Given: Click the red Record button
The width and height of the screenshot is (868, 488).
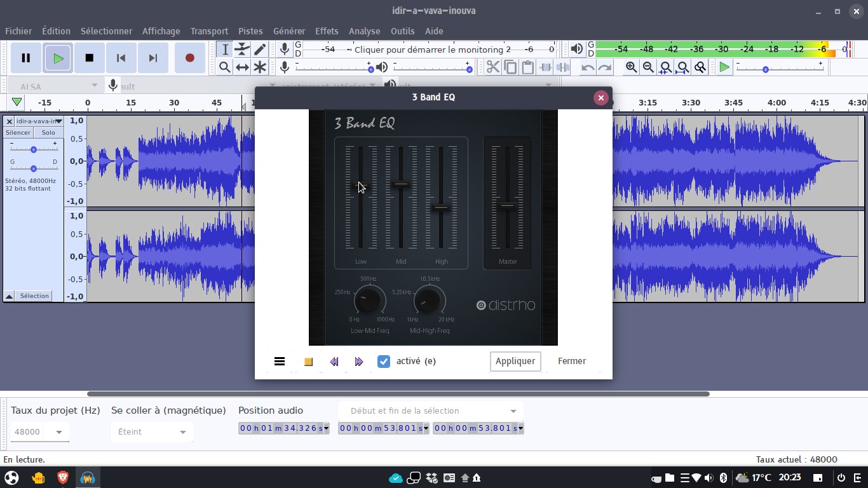Looking at the screenshot, I should pyautogui.click(x=189, y=58).
